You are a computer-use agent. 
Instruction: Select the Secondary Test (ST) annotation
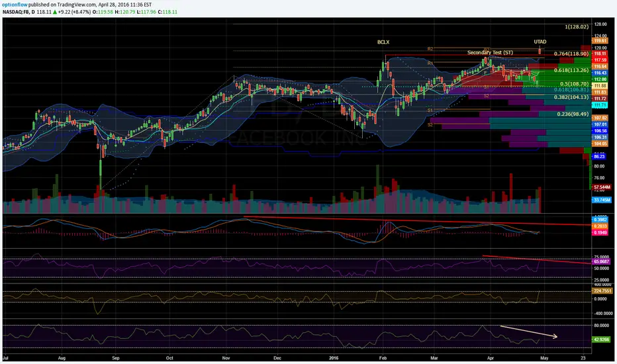(490, 52)
